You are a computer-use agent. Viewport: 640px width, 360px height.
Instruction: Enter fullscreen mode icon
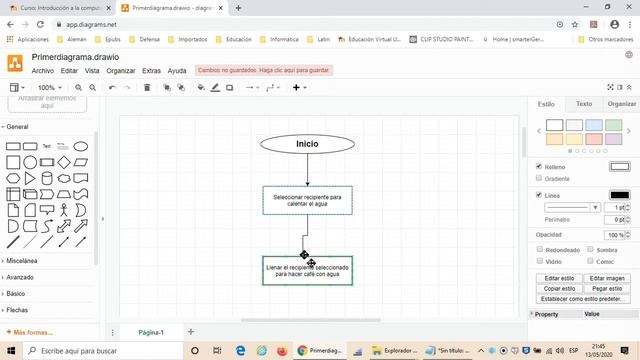(x=610, y=87)
